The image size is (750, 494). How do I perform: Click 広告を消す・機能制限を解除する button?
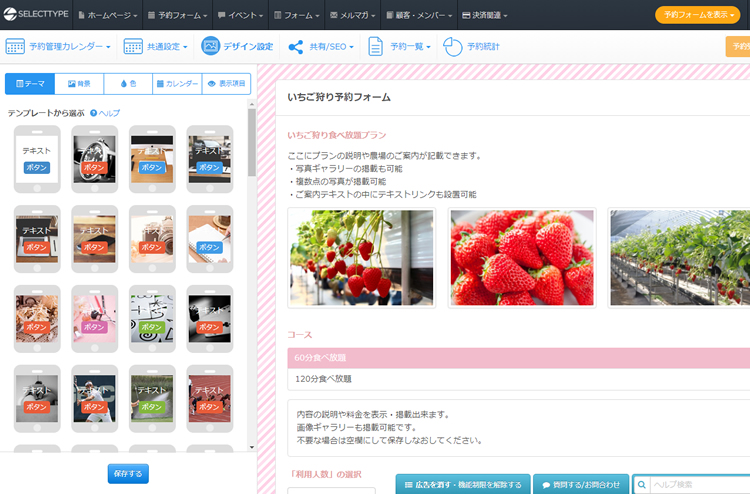[462, 484]
